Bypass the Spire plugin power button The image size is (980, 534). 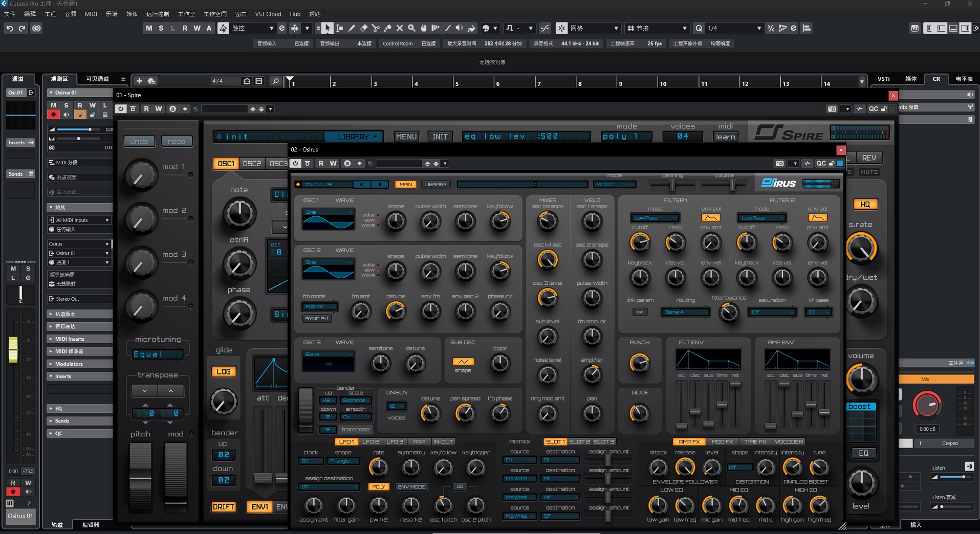pos(120,109)
